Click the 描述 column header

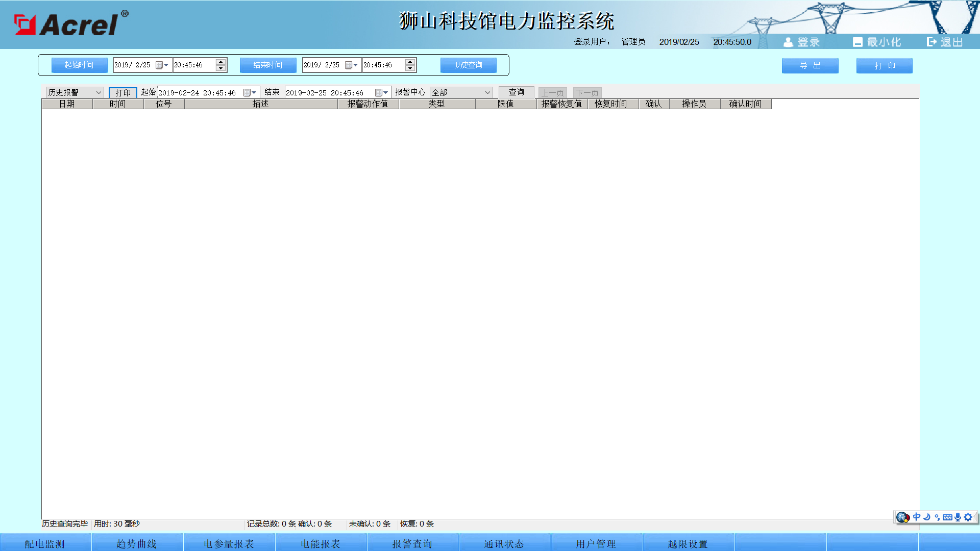point(261,104)
